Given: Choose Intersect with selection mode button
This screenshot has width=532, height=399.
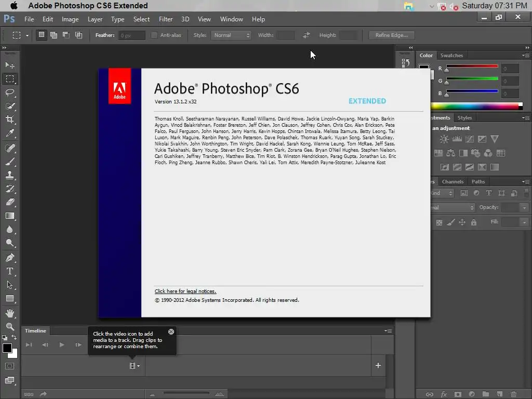Looking at the screenshot, I should pyautogui.click(x=79, y=35).
